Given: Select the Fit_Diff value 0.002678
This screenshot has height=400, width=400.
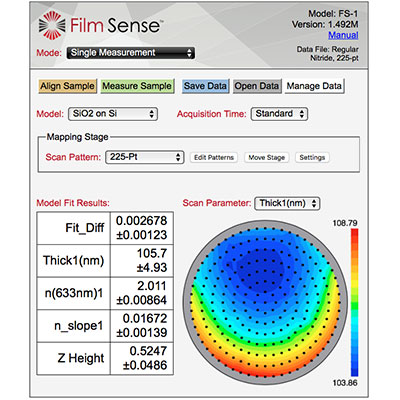Looking at the screenshot, I should click(x=141, y=221).
